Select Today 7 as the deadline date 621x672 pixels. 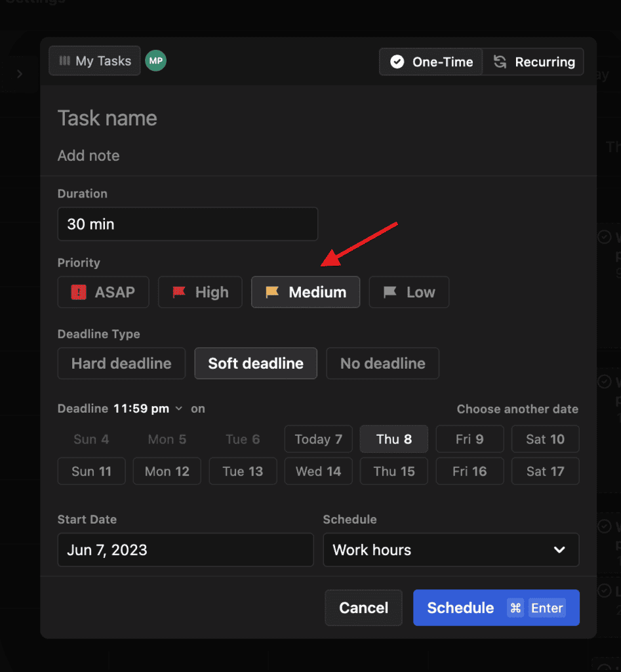[x=318, y=439]
